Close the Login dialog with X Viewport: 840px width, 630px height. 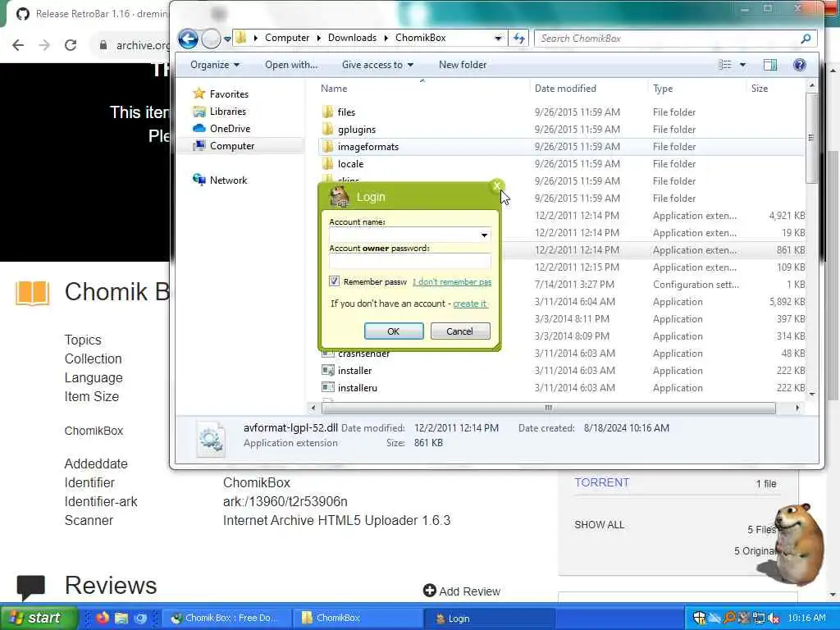click(496, 186)
